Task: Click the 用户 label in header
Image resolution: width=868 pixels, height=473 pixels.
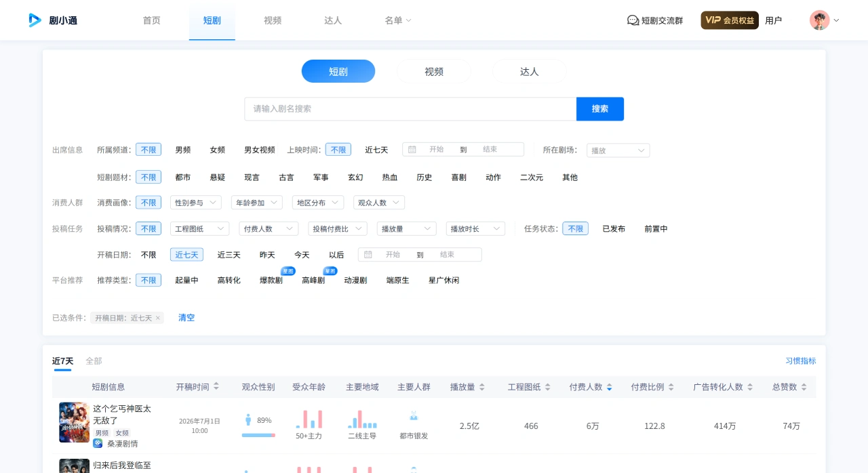Action: (773, 20)
